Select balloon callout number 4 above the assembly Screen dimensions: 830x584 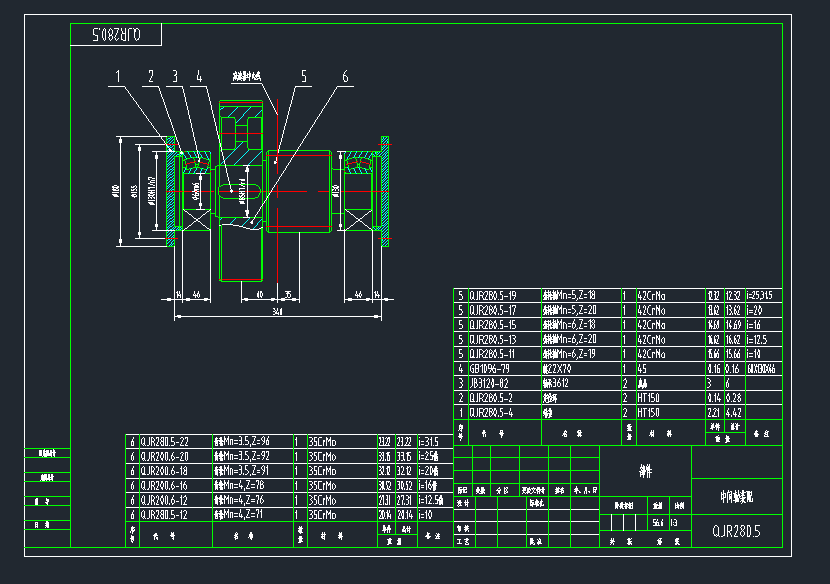199,77
